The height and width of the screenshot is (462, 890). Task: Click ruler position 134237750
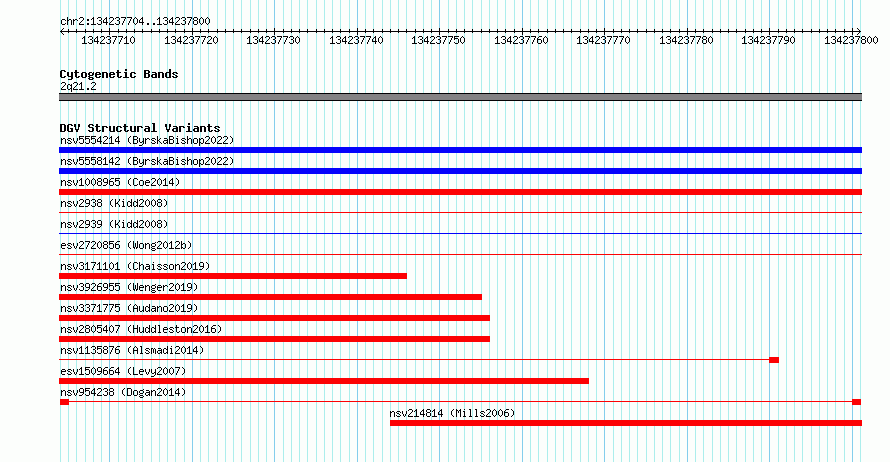[x=439, y=40]
